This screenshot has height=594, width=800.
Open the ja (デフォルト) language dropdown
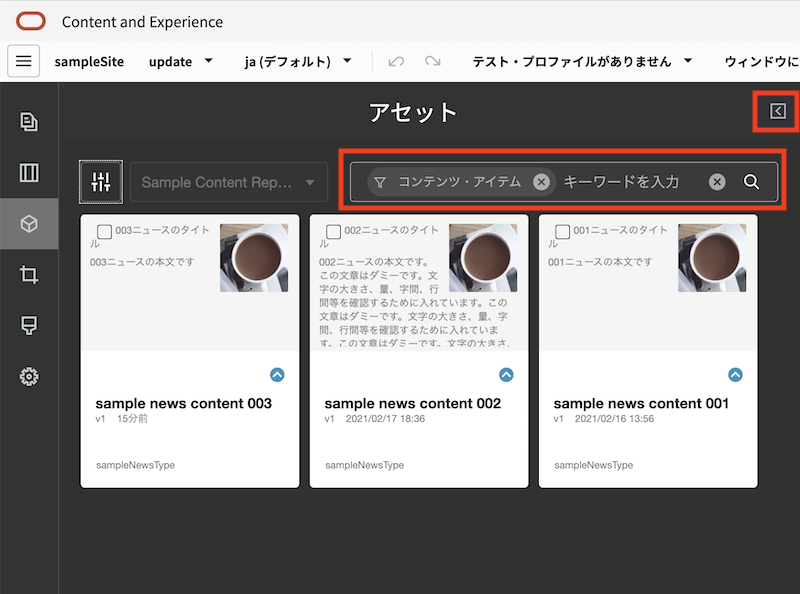(x=293, y=61)
